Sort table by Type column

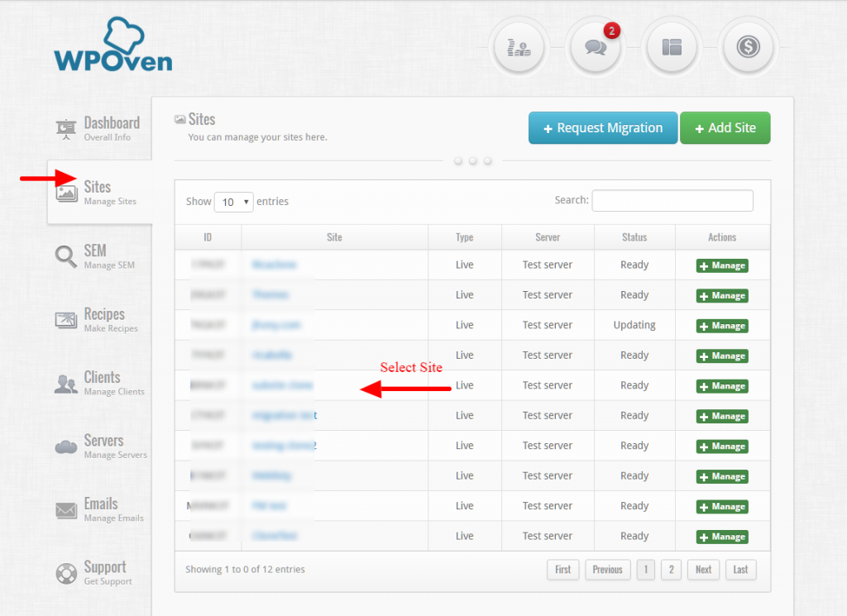tap(465, 237)
